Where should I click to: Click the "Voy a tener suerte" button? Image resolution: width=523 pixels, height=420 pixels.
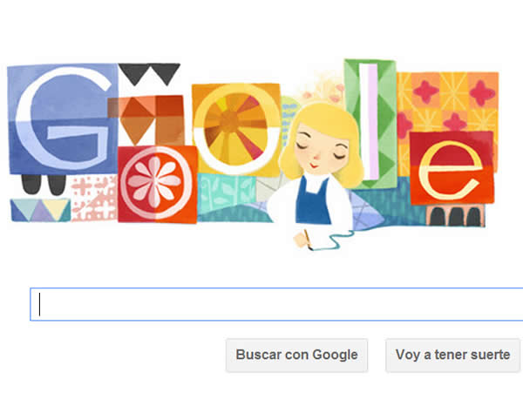[x=452, y=355]
